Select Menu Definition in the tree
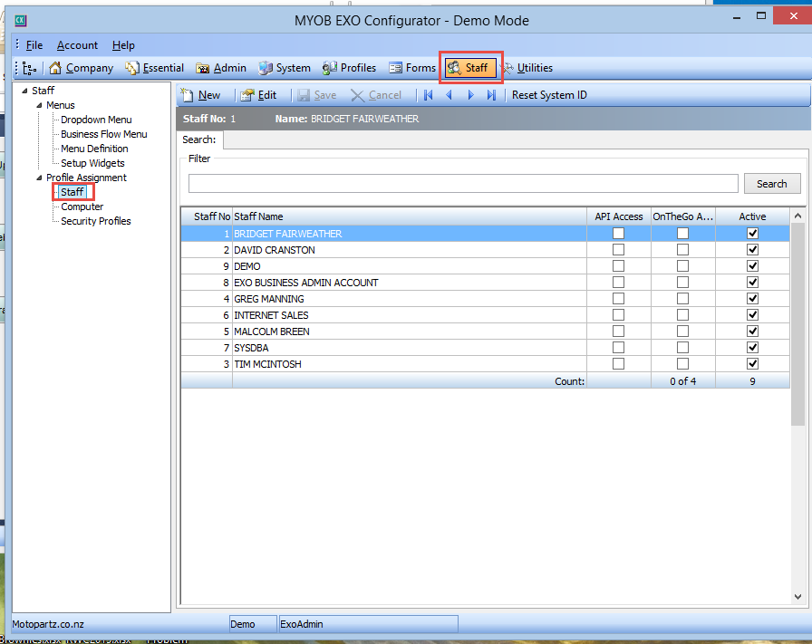The image size is (812, 644). [x=94, y=149]
